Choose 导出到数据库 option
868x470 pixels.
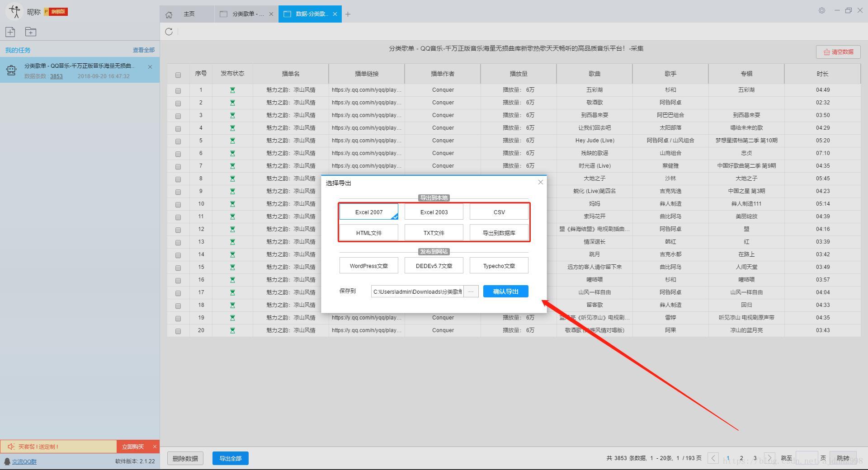tap(499, 233)
